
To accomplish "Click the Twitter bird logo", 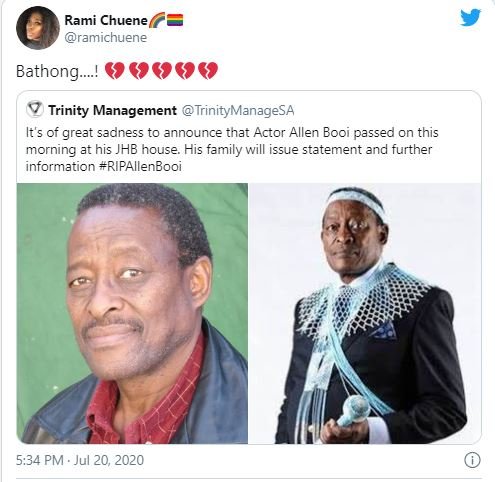I will 470,18.
